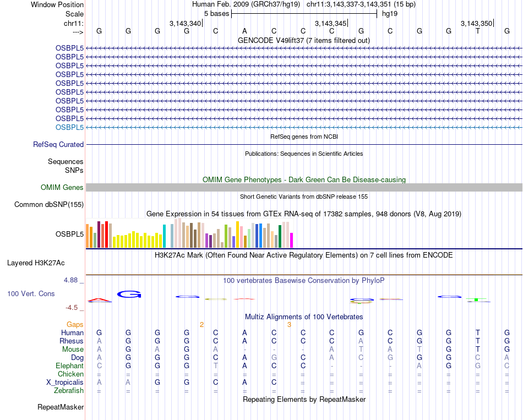523x420 pixels.
Task: Click the 4.88 conservation maximum value
Action: [70, 280]
